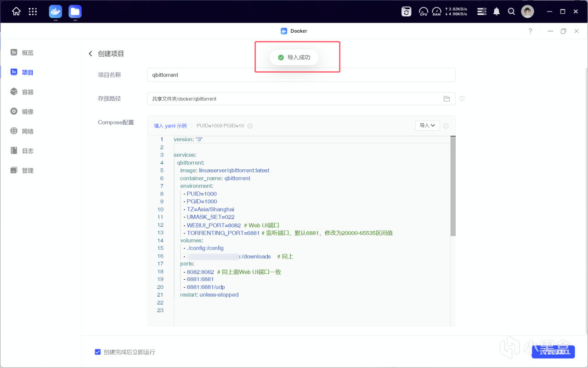Click the 存放路径 path field
588x368 pixels.
coord(301,98)
